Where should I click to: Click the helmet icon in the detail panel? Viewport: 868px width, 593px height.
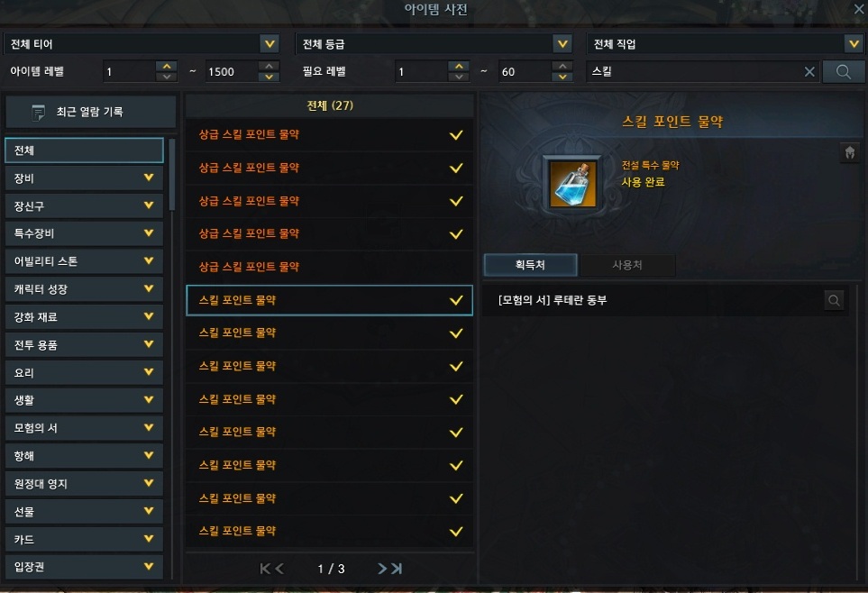point(850,151)
